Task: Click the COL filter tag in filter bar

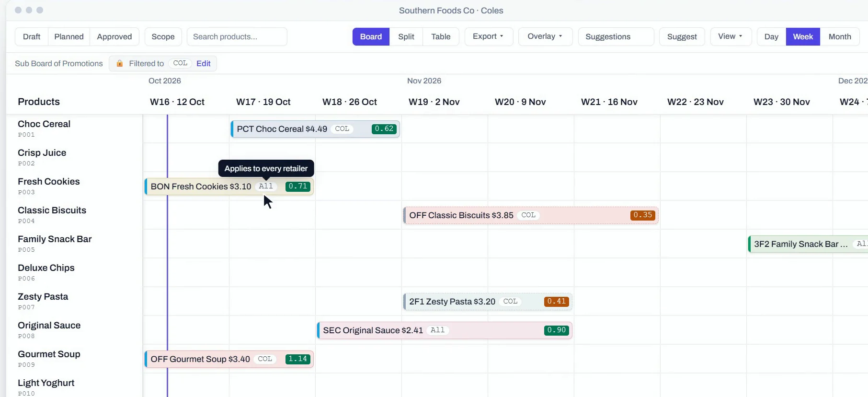Action: (180, 63)
